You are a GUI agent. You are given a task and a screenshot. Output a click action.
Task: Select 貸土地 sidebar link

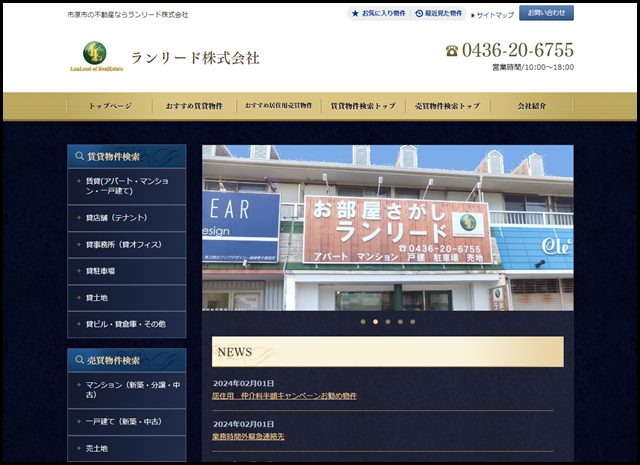point(127,298)
